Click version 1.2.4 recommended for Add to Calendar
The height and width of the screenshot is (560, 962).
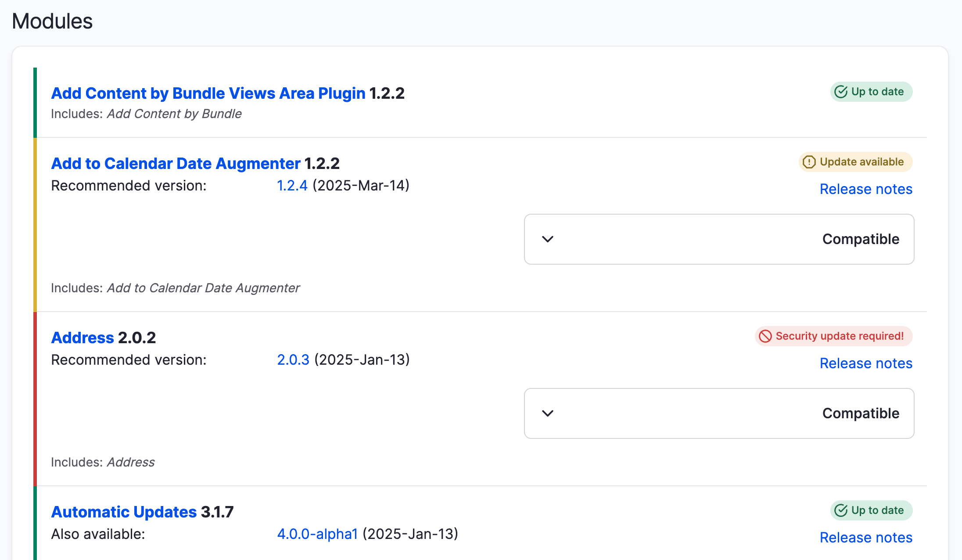pos(292,186)
